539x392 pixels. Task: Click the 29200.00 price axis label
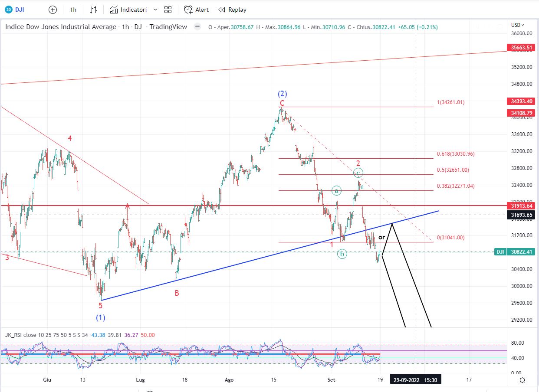click(x=522, y=320)
